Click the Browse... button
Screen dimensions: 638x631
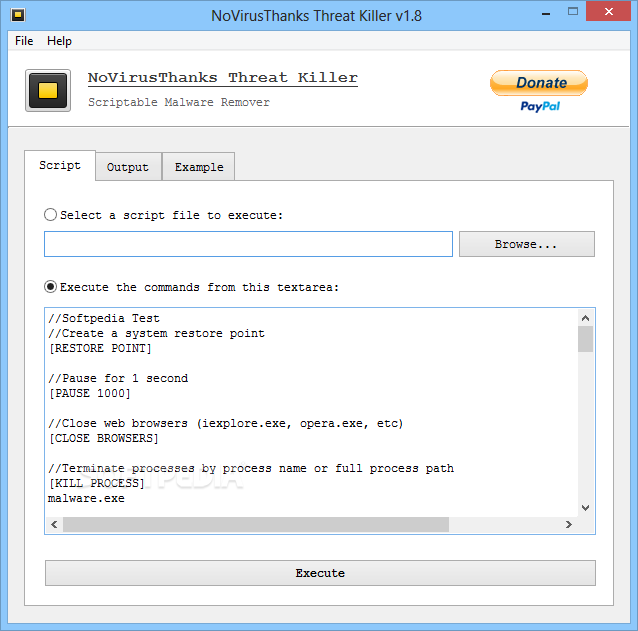527,244
